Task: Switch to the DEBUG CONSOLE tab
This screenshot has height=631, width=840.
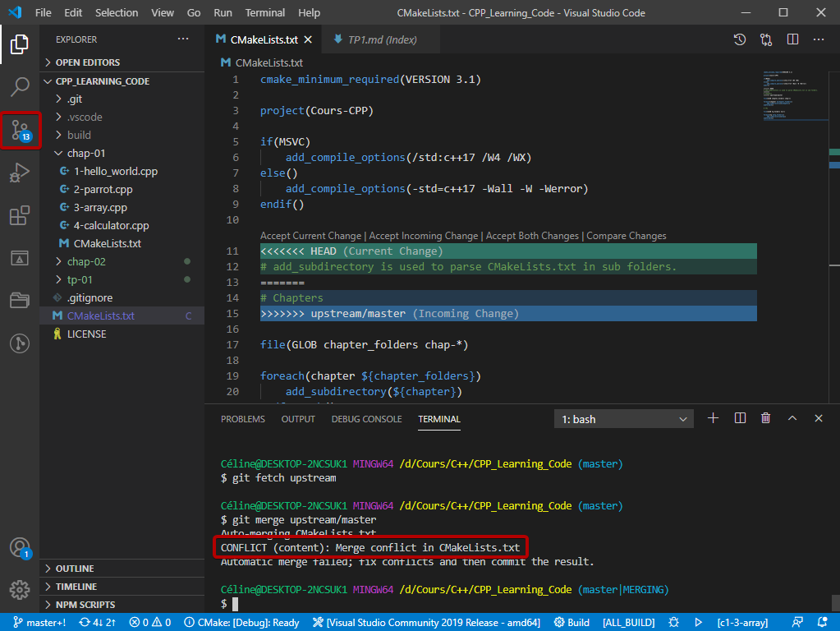Action: pyautogui.click(x=366, y=419)
